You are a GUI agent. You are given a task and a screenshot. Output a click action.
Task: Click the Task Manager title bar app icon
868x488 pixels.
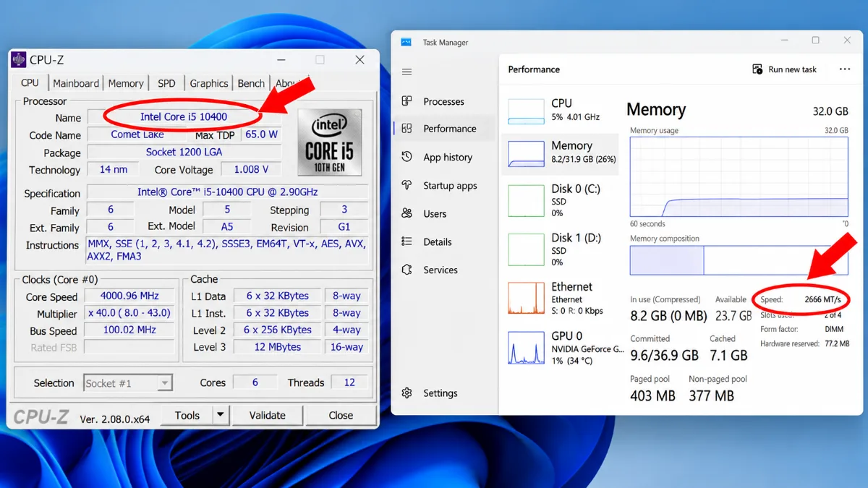tap(407, 42)
